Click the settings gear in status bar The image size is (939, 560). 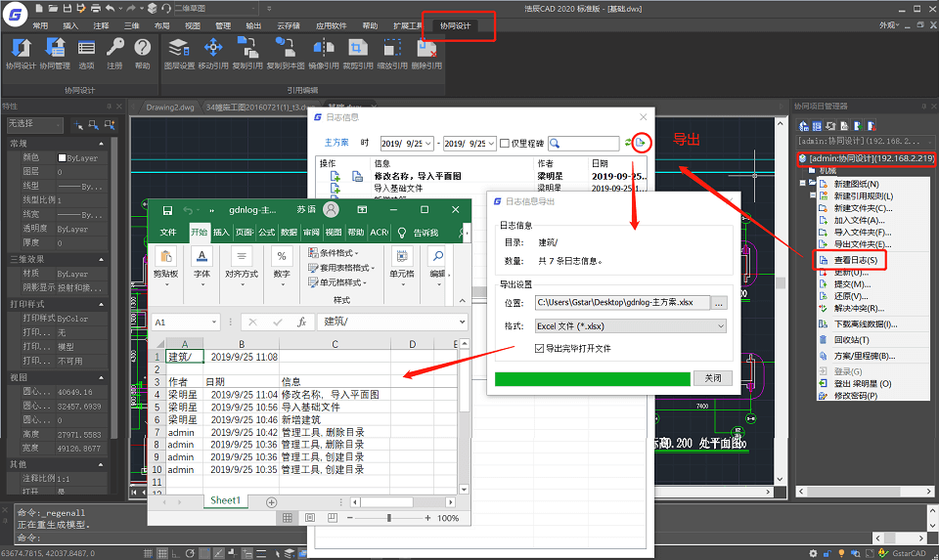[x=813, y=553]
